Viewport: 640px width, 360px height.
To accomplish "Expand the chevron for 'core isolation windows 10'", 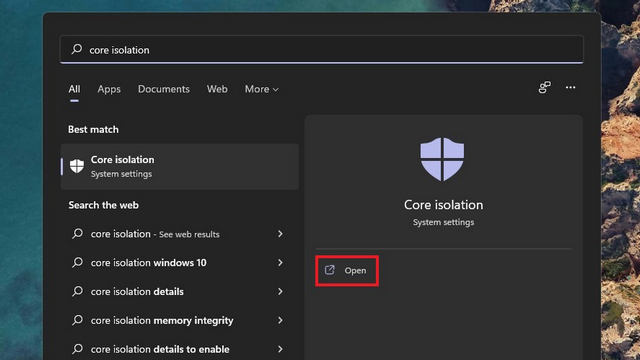I will [x=280, y=263].
